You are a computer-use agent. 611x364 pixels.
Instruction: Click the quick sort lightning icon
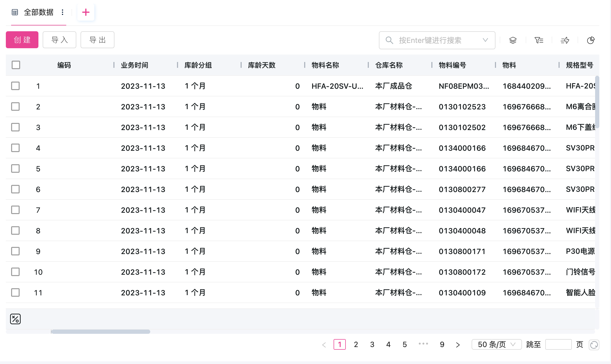coord(565,40)
